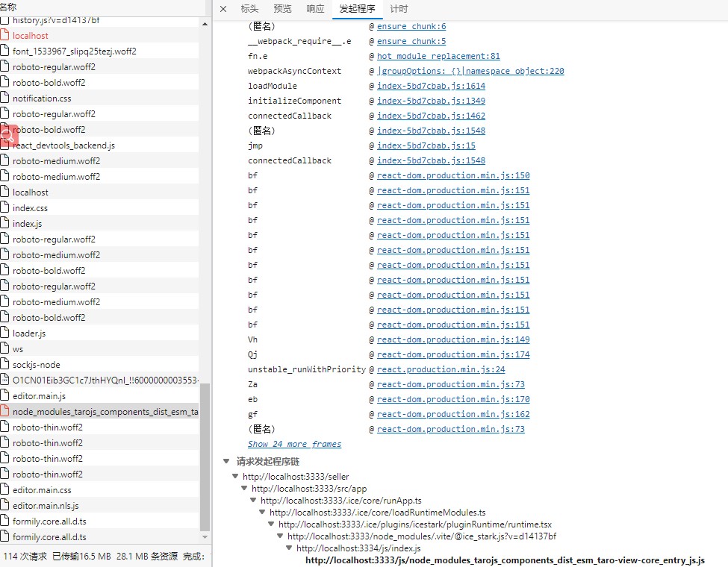Collapse the 请求发起程序链 section
The height and width of the screenshot is (567, 728).
226,461
